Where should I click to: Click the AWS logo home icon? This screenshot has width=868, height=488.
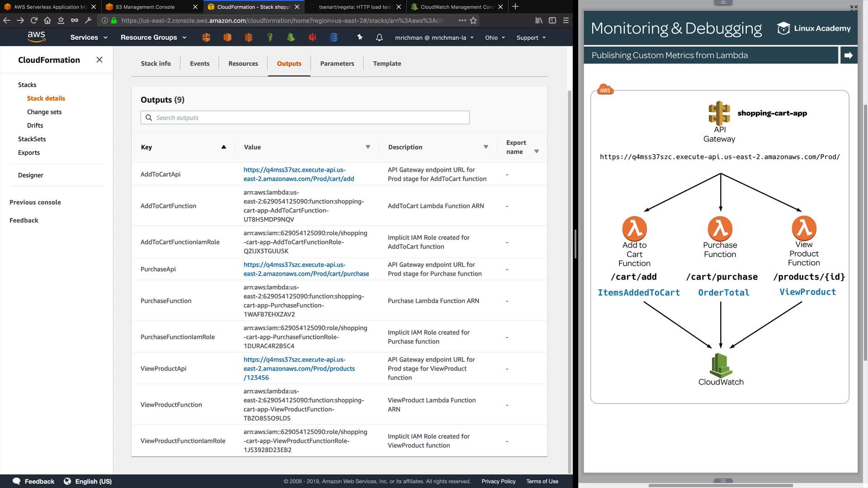[x=36, y=37]
